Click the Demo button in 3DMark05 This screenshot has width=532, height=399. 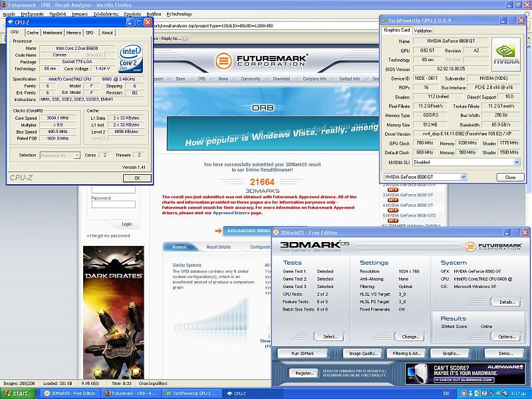tap(506, 353)
